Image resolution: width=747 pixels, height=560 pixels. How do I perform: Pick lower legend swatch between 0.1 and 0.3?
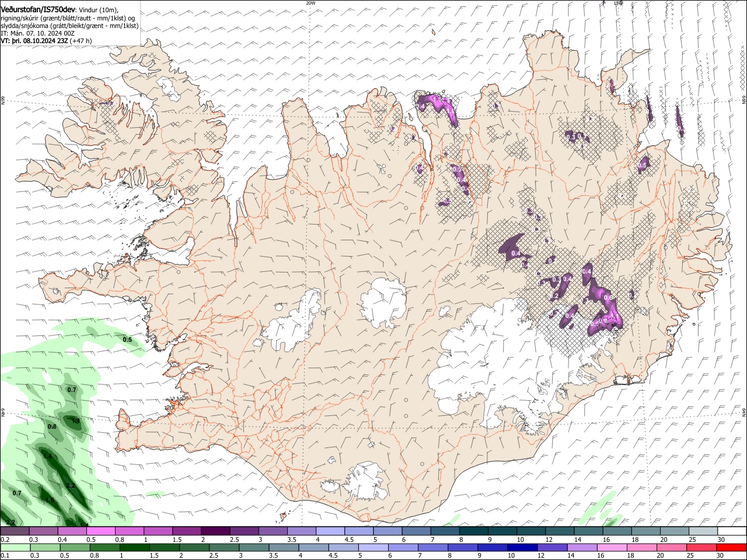[15, 548]
